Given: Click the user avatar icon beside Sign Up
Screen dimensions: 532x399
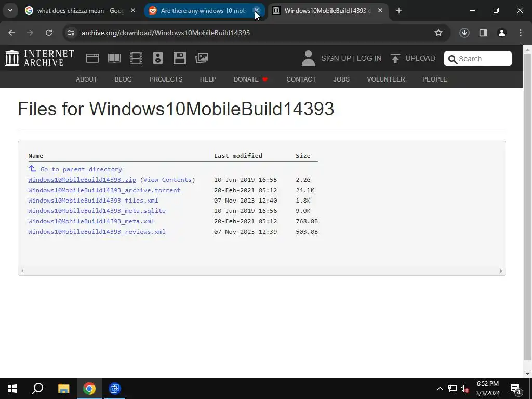Looking at the screenshot, I should (x=308, y=58).
